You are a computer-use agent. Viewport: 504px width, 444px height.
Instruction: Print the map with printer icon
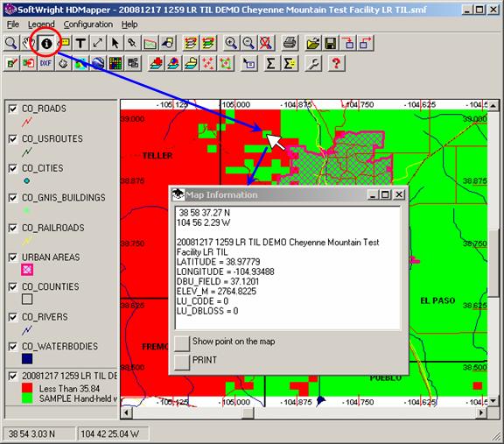[x=290, y=43]
